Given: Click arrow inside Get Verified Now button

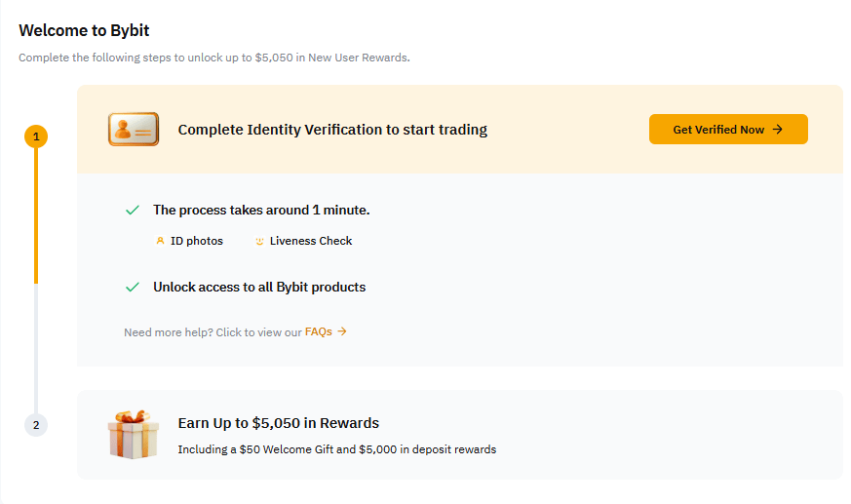Looking at the screenshot, I should 778,129.
